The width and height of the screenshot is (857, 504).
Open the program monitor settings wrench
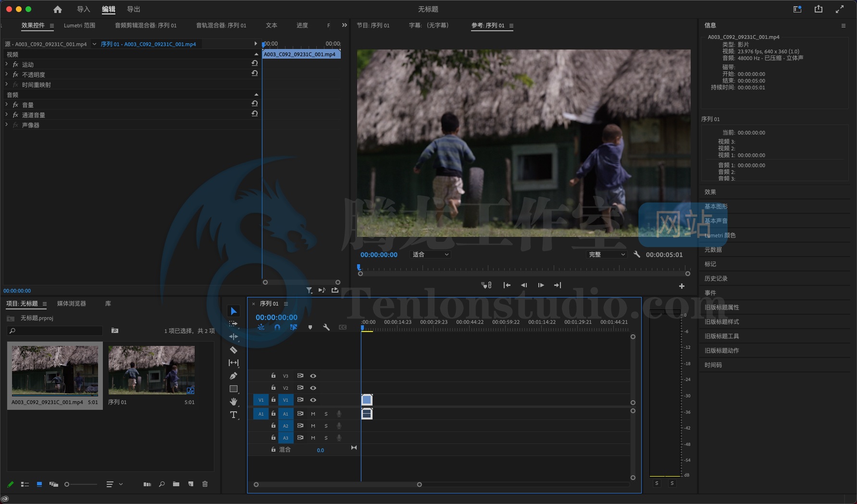click(x=637, y=255)
